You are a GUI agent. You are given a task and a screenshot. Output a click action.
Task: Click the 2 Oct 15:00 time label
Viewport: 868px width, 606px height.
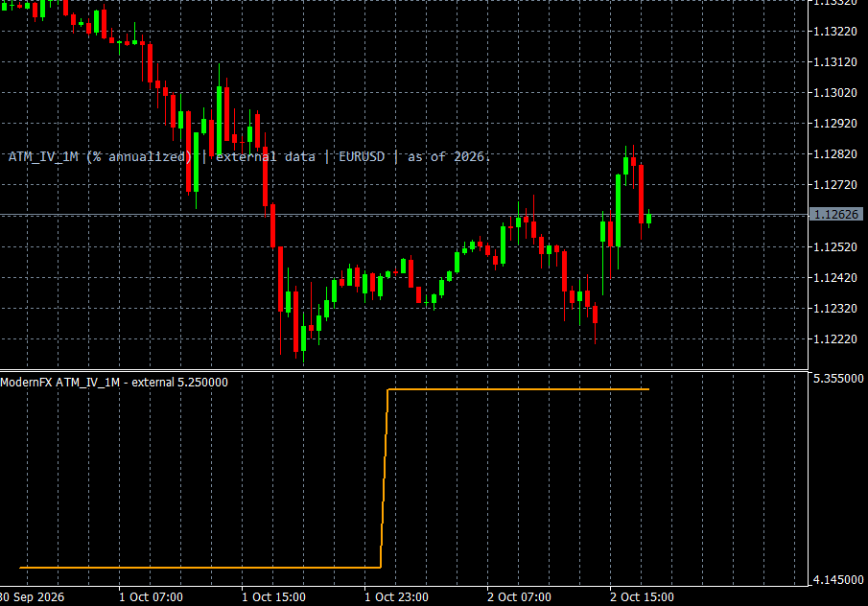click(x=643, y=597)
